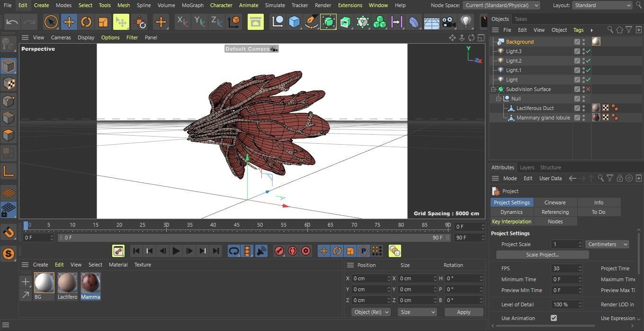This screenshot has width=644, height=331.
Task: Collapse the Null tree node
Action: [x=499, y=99]
